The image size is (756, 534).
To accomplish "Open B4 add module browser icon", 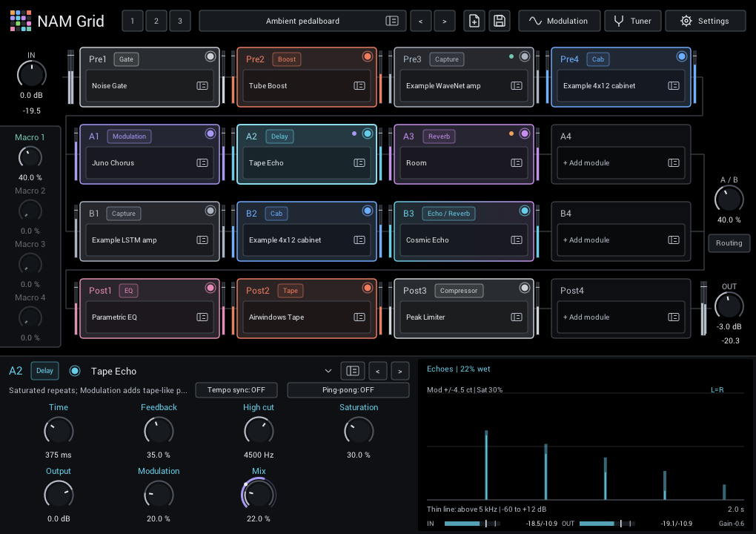I will point(674,240).
